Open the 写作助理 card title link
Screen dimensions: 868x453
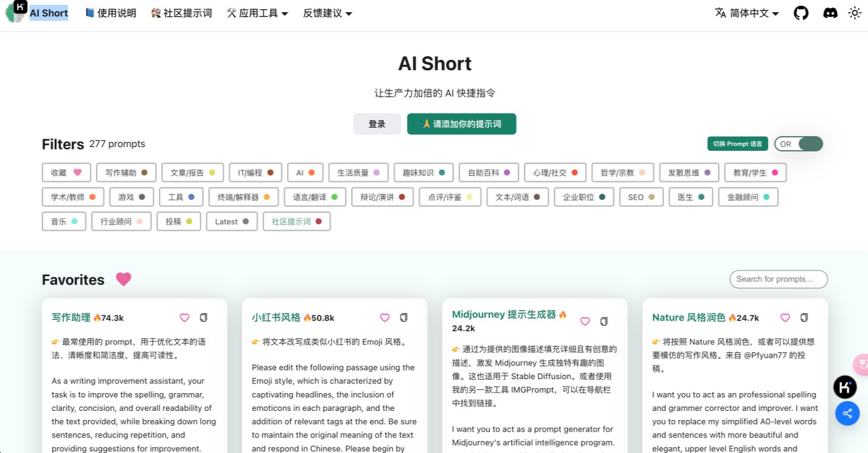(71, 317)
